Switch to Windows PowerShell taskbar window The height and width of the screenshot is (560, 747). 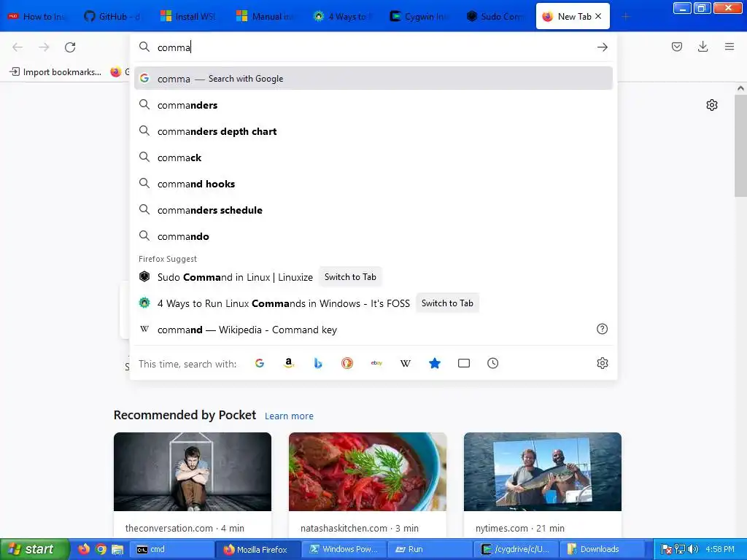(344, 549)
